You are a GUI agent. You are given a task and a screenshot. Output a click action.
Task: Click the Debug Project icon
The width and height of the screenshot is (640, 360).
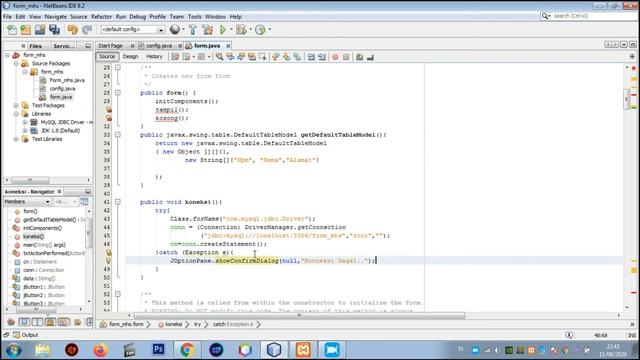241,30
